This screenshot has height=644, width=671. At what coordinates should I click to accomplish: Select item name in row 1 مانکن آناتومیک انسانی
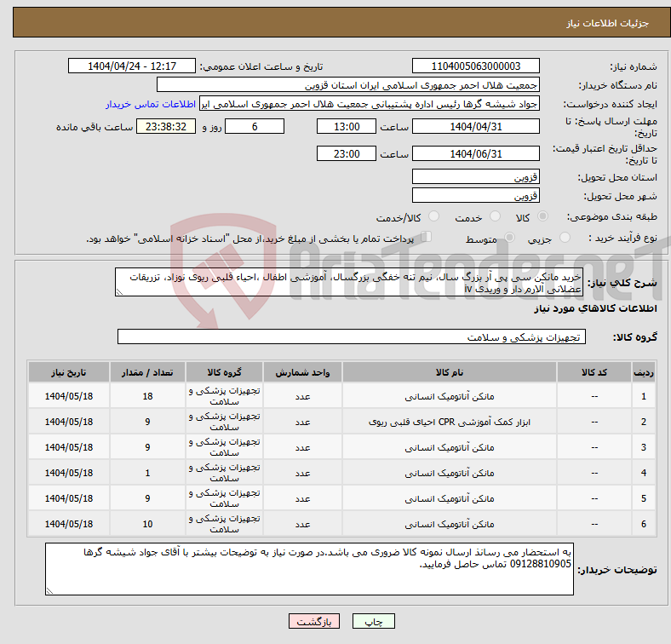point(450,396)
